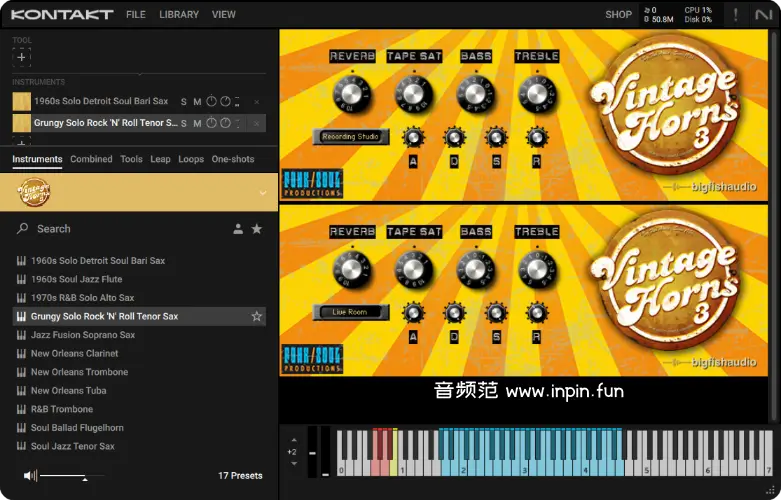Screen dimensions: 781x500
Task: Open the FILE menu
Action: pyautogui.click(x=136, y=14)
